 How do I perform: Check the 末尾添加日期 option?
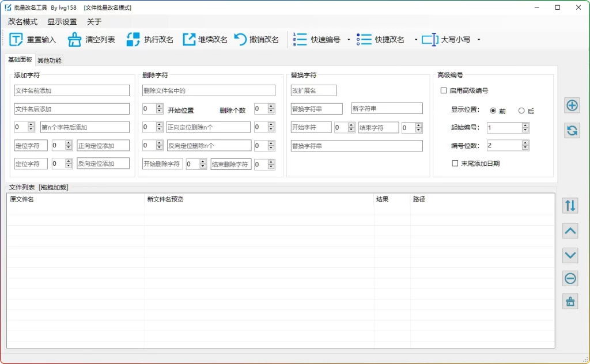pyautogui.click(x=455, y=164)
